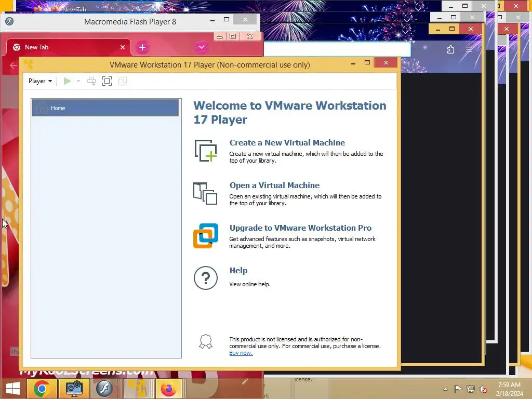Click the Send Ctrl+Alt+Del toolbar icon
This screenshot has width=532, height=399.
tap(91, 81)
